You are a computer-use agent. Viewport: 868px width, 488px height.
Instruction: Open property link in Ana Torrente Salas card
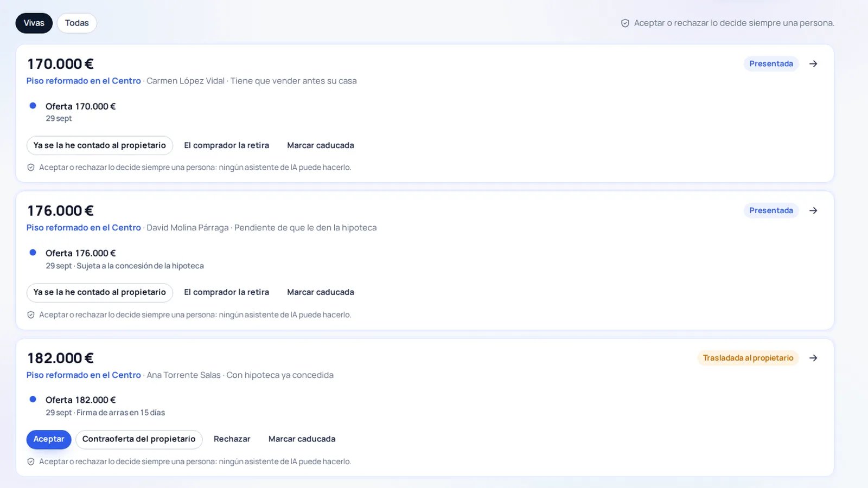(84, 375)
